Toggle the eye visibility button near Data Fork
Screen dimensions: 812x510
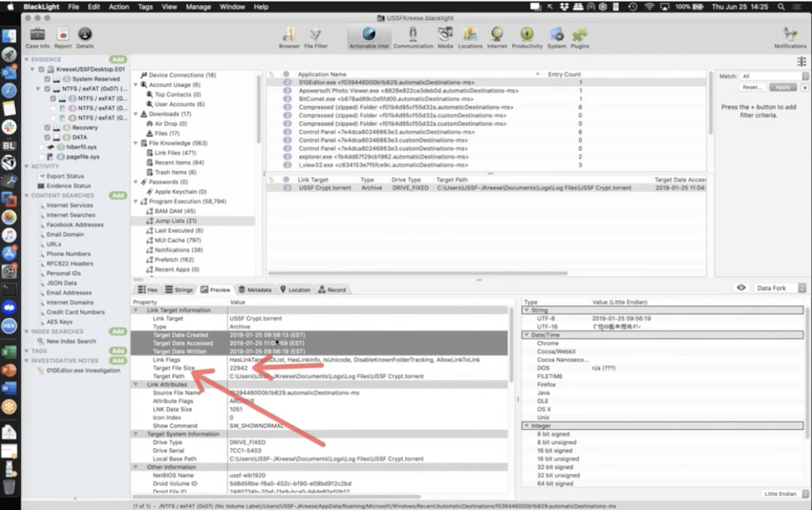point(741,288)
